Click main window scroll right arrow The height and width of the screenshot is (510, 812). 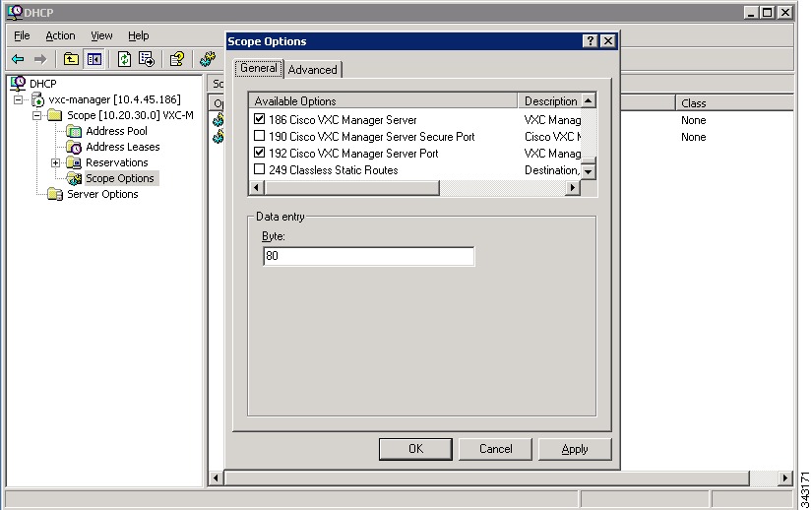click(x=785, y=478)
